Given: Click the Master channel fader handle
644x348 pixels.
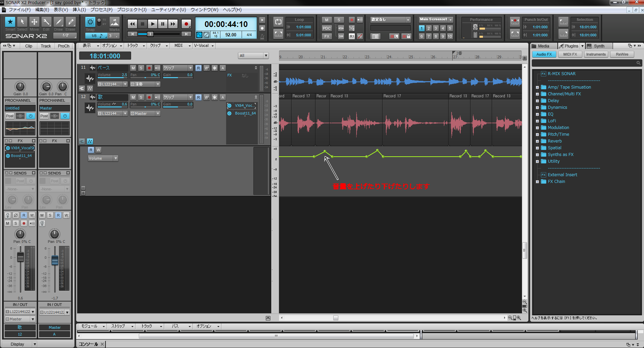Looking at the screenshot, I should coord(55,260).
